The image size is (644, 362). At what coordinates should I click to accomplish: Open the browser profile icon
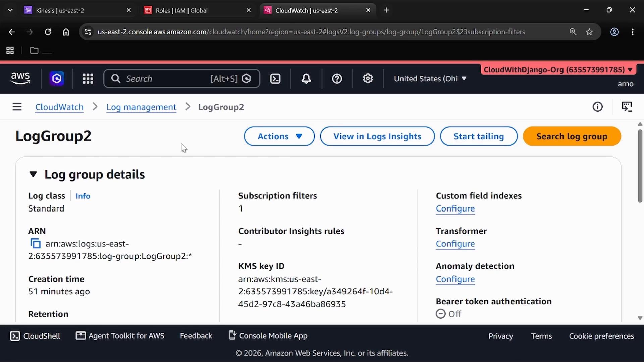pyautogui.click(x=614, y=32)
